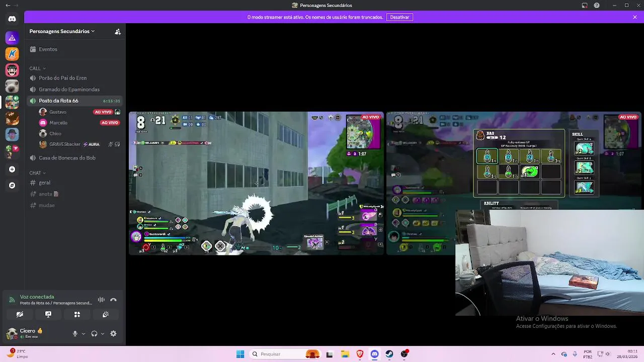The image size is (644, 362).
Task: Open the mudae text channel
Action: pyautogui.click(x=75, y=205)
